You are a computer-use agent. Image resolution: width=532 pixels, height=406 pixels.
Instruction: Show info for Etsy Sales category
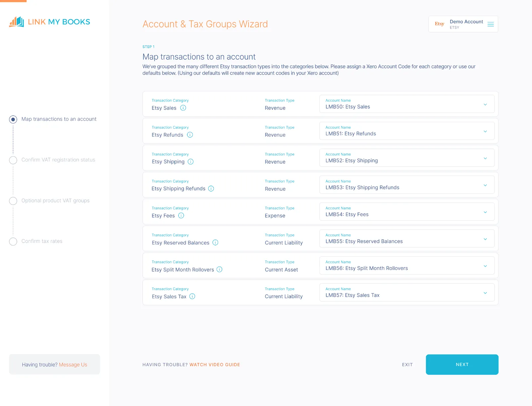(x=183, y=108)
